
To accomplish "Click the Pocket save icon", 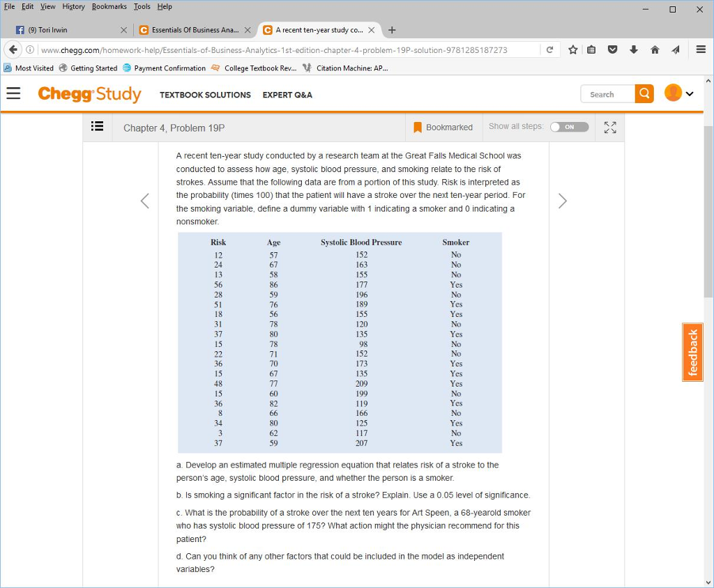I will click(612, 49).
